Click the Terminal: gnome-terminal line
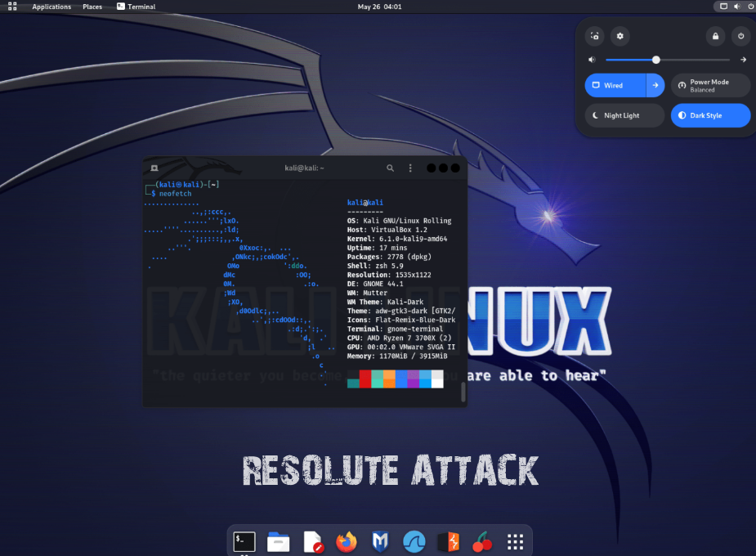The height and width of the screenshot is (556, 756). [395, 329]
